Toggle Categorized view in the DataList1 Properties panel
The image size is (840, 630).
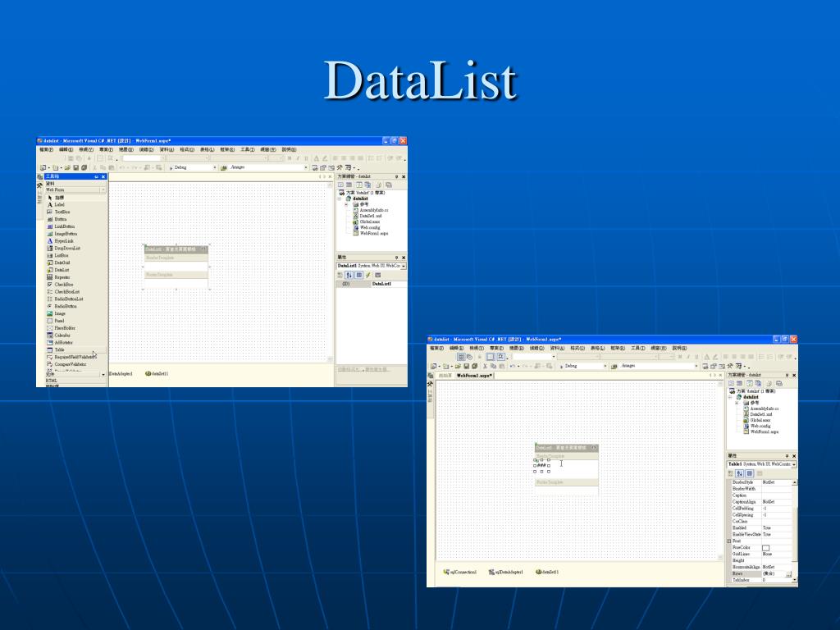pos(340,275)
